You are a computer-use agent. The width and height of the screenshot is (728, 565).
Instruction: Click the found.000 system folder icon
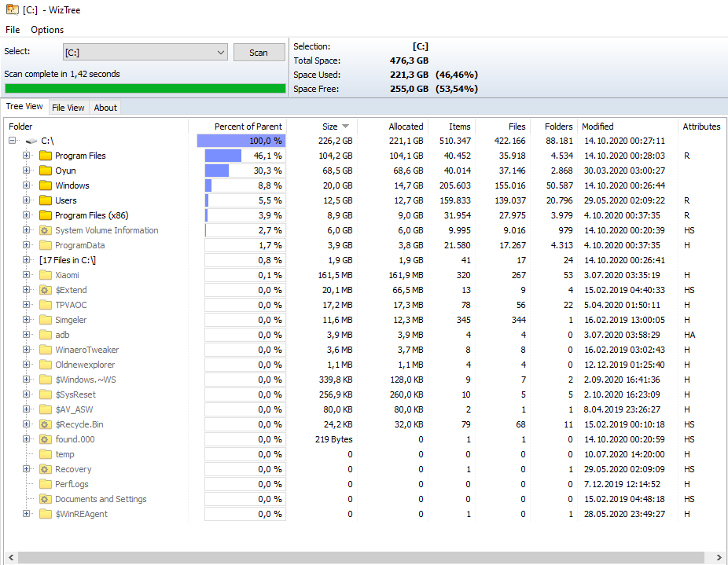coord(45,439)
